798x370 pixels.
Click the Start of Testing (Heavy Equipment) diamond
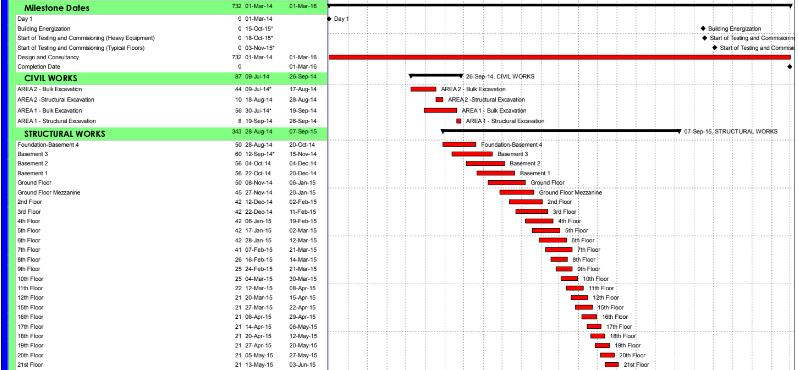coord(705,38)
